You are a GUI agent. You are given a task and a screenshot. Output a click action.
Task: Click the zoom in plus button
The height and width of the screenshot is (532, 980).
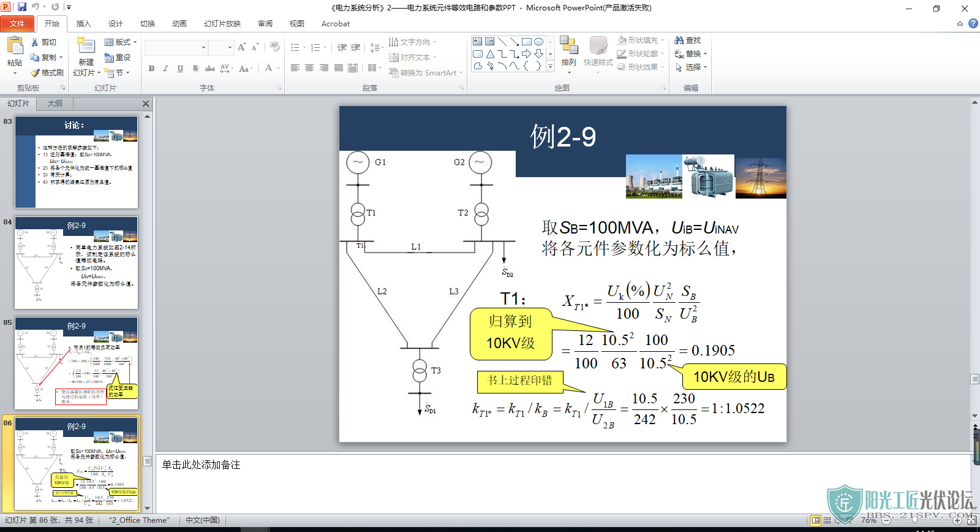coord(957,520)
